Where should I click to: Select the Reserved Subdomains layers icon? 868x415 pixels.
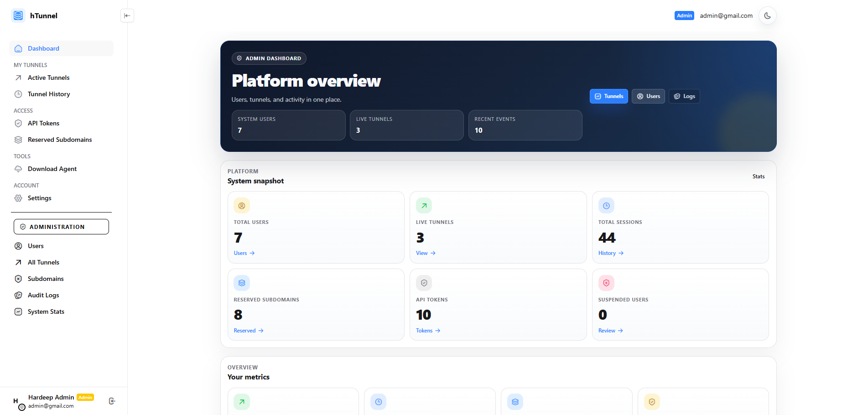click(x=18, y=140)
